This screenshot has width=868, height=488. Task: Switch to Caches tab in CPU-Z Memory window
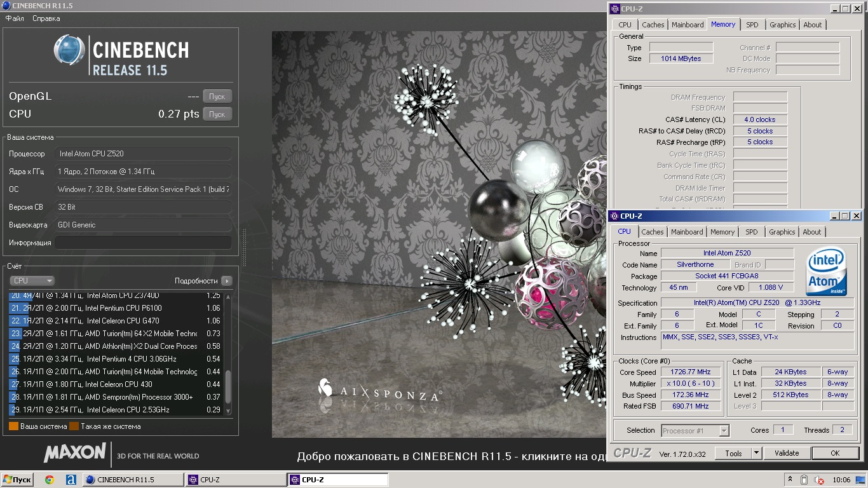coord(653,25)
